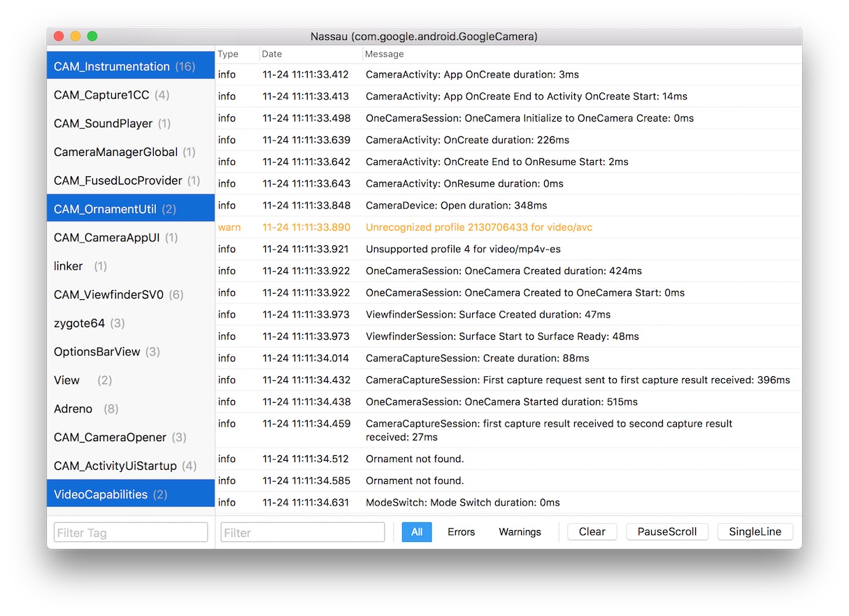
Task: Select row OneCamera Created to OneCamera Start: 0ms
Action: pos(508,293)
